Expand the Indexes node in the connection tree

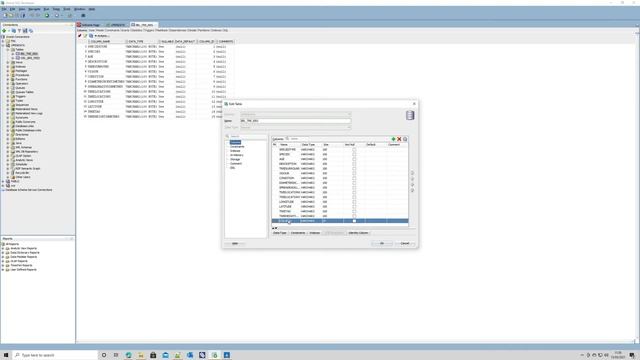[8, 67]
